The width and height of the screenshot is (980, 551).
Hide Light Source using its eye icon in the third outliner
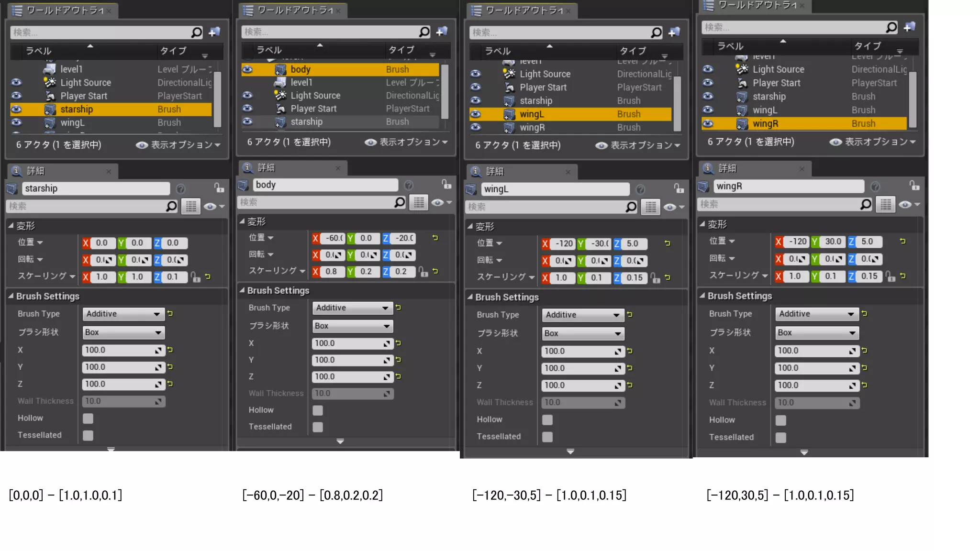pyautogui.click(x=475, y=74)
